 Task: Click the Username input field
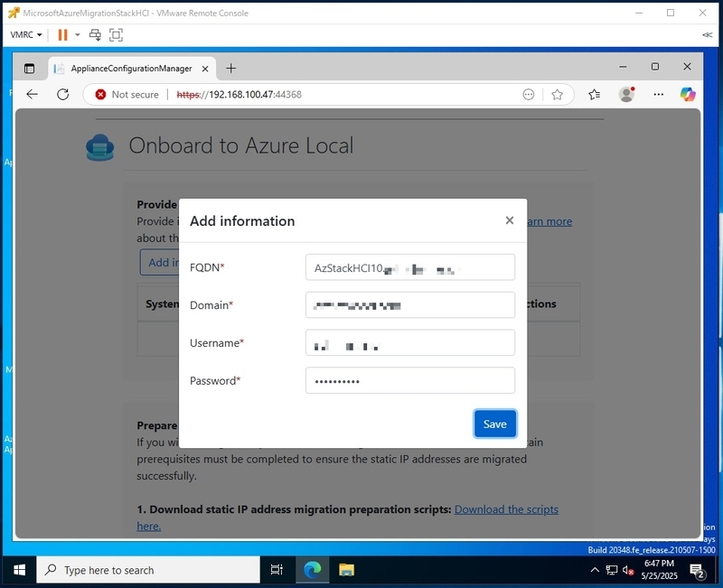(410, 343)
